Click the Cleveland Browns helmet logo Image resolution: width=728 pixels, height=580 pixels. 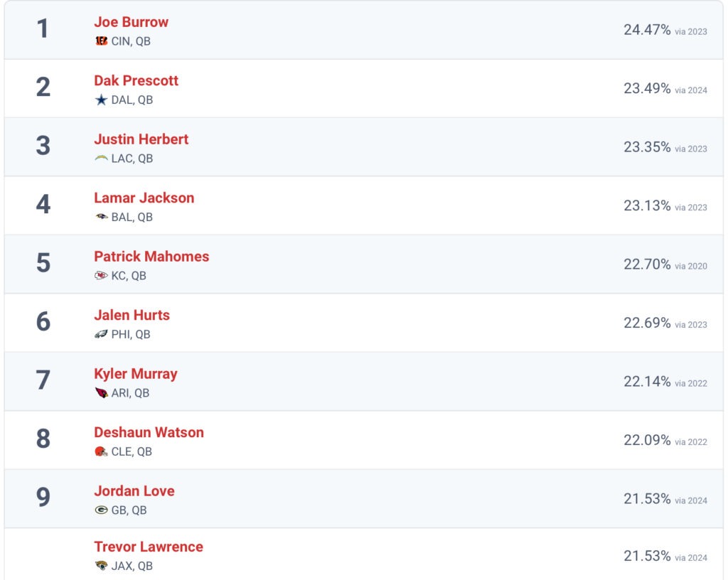point(101,451)
